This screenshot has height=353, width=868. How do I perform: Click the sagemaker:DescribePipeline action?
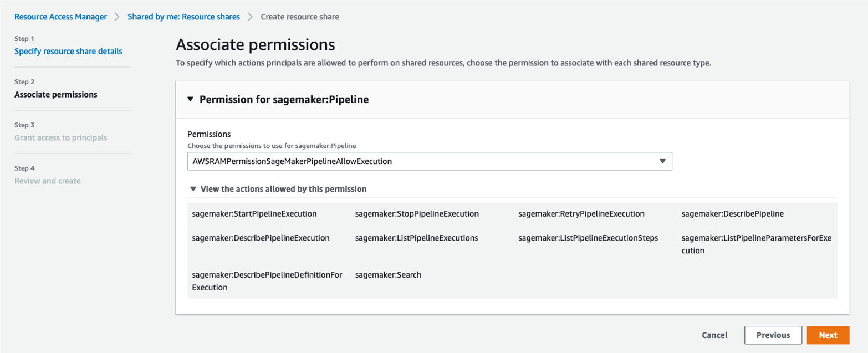733,213
